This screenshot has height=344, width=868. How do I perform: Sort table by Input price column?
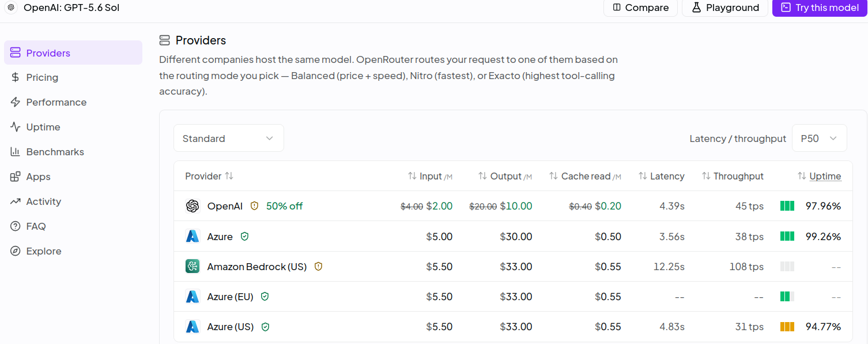click(x=430, y=176)
